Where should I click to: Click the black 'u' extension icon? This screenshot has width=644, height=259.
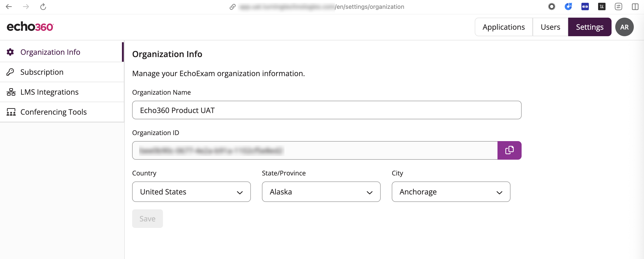tap(602, 7)
